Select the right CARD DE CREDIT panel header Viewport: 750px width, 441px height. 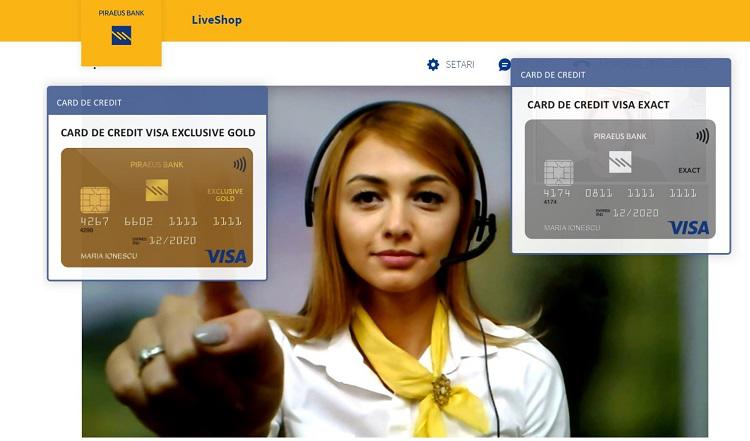tap(620, 74)
